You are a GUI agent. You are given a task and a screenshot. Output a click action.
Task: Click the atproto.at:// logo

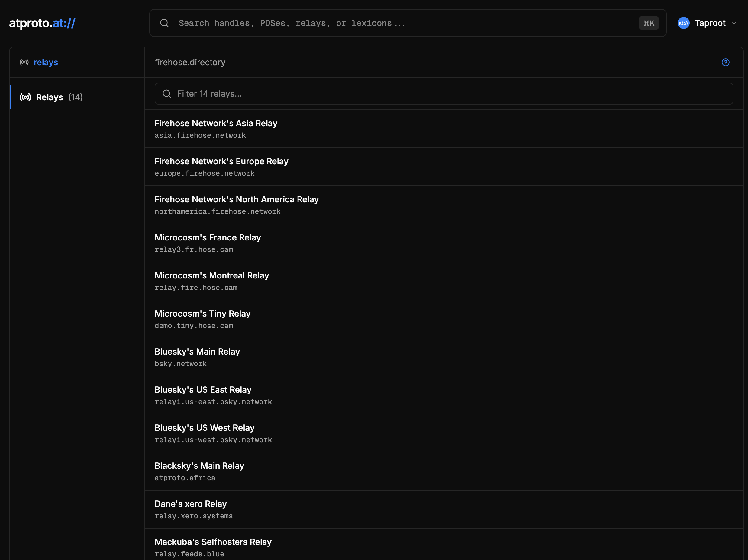point(42,23)
